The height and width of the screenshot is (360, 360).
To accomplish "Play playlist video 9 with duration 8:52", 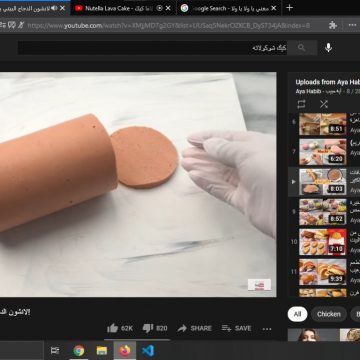I will (322, 212).
